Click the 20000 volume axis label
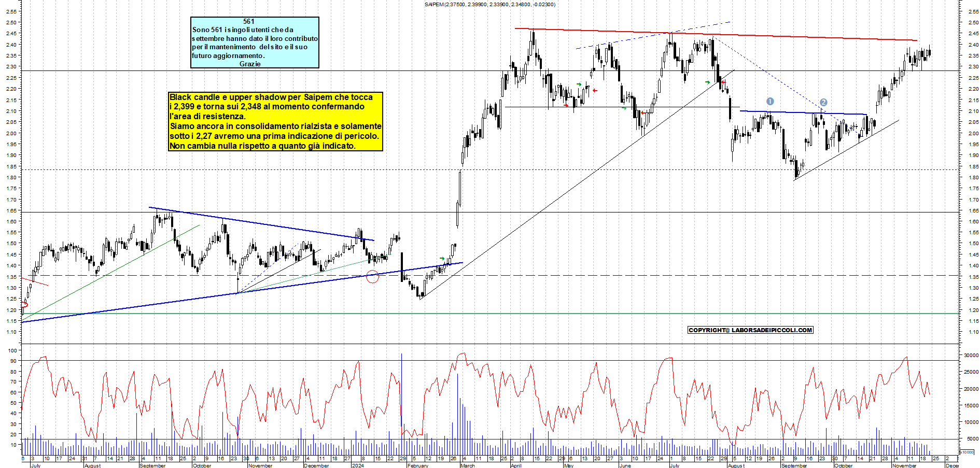This screenshot has height=468, width=980. [971, 389]
